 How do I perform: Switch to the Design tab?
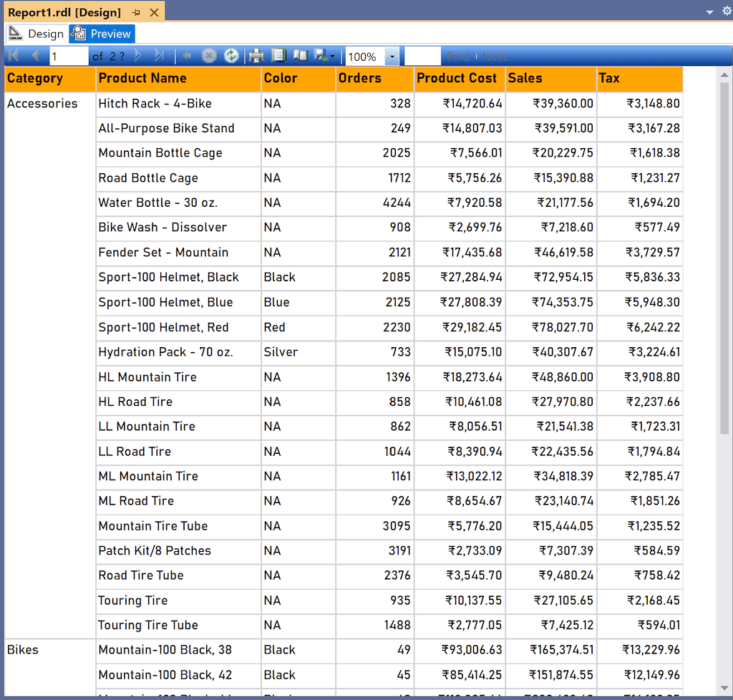tap(37, 34)
